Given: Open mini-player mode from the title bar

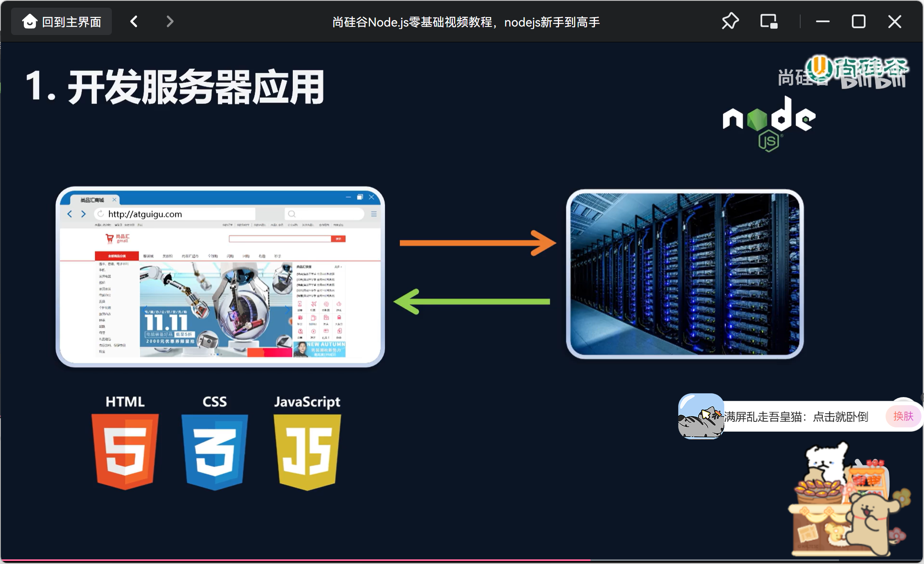Looking at the screenshot, I should tap(770, 21).
